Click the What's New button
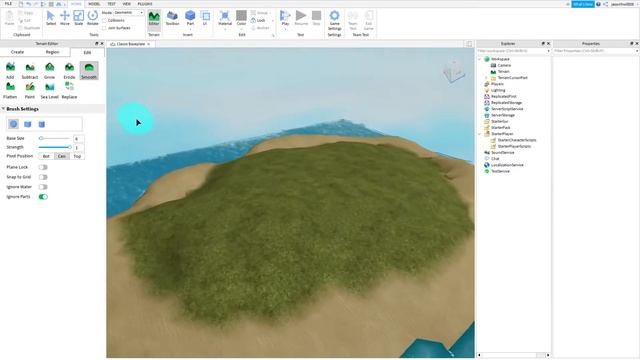 point(582,4)
